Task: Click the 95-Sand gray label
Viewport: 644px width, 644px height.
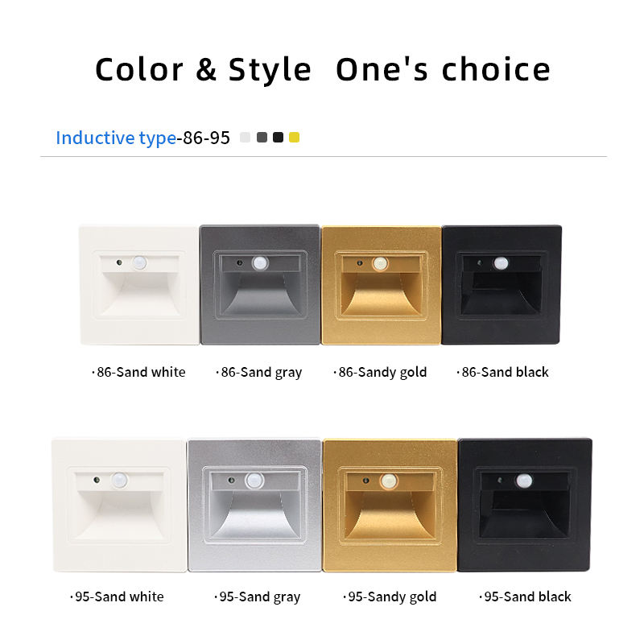Action: (x=259, y=597)
